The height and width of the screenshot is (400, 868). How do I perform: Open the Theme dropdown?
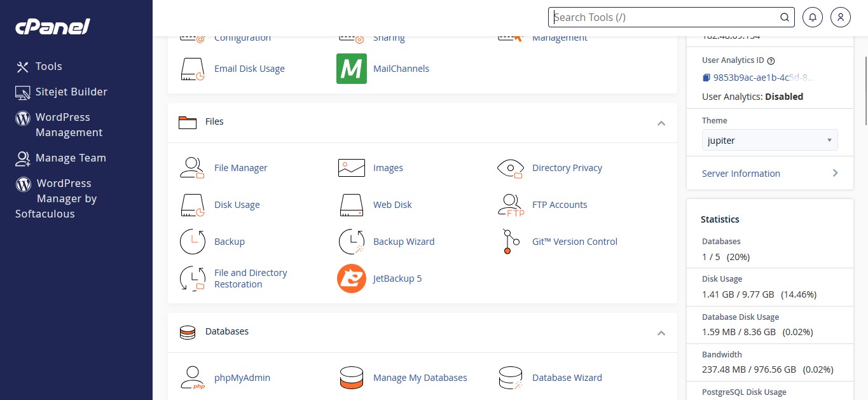point(770,141)
